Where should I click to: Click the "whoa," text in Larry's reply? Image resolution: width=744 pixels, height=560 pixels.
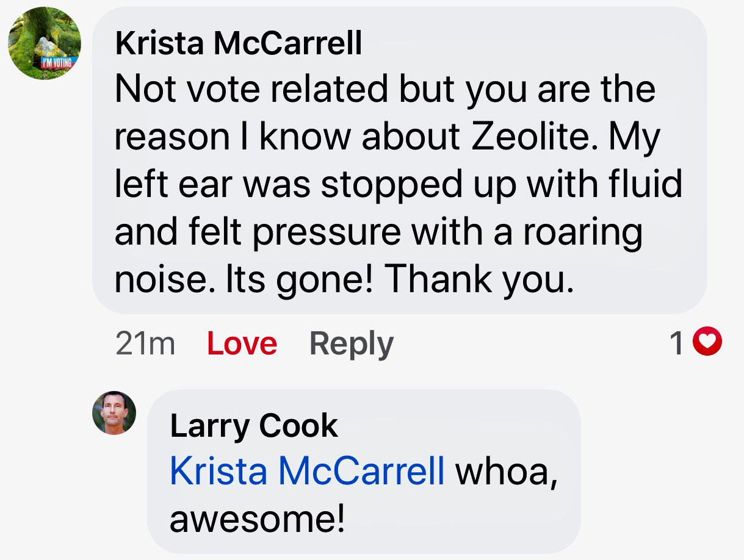point(507,472)
